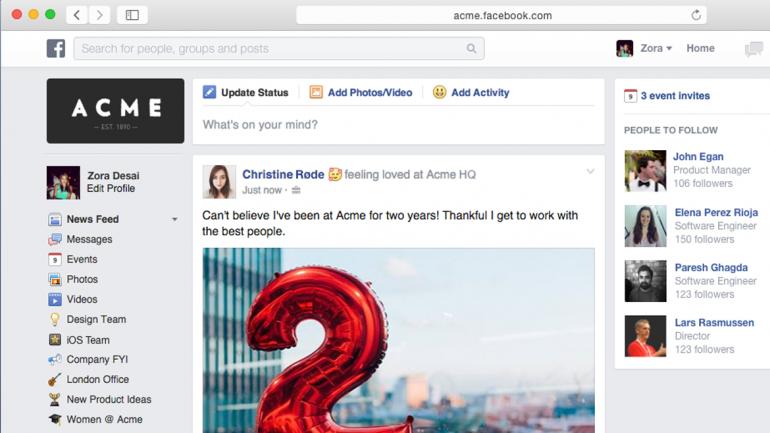
Task: Click the Add Activity smiley icon
Action: 440,92
